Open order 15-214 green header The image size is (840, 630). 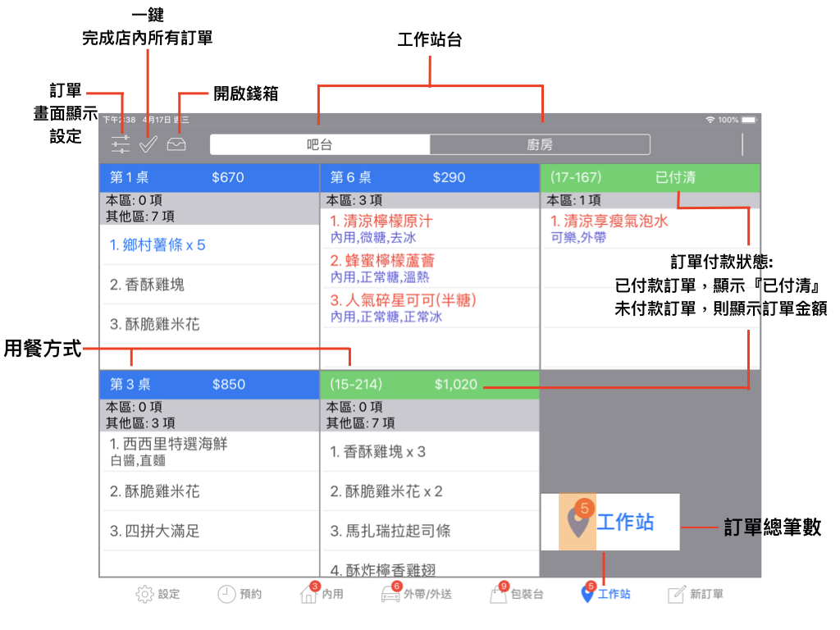(429, 384)
